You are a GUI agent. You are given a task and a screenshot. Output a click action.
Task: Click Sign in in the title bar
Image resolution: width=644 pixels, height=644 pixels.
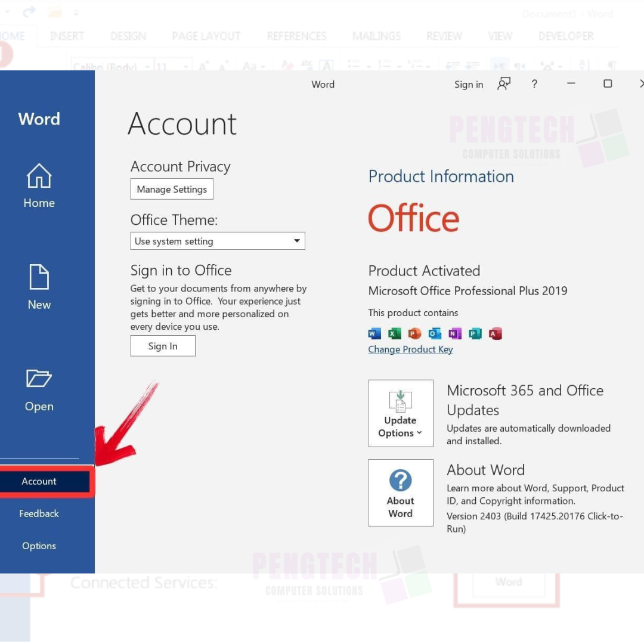[469, 84]
